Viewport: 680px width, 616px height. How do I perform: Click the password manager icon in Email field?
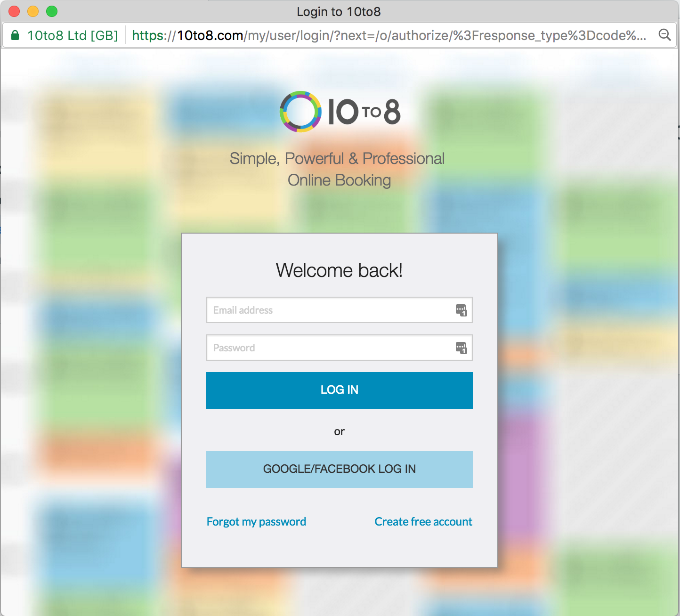[461, 310]
